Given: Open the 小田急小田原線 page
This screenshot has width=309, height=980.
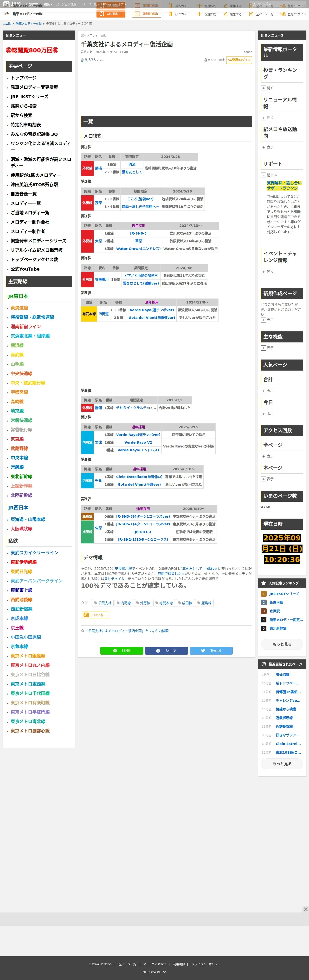Looking at the screenshot, I should tap(26, 637).
